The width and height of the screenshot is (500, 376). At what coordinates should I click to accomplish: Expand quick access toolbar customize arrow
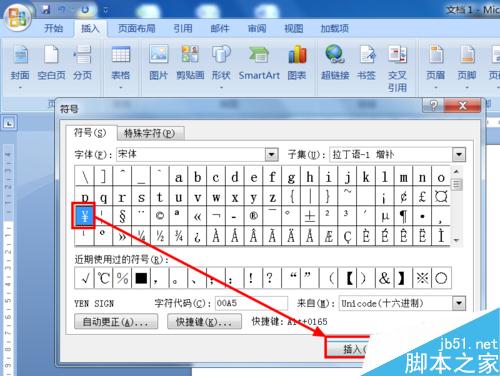tap(106, 10)
